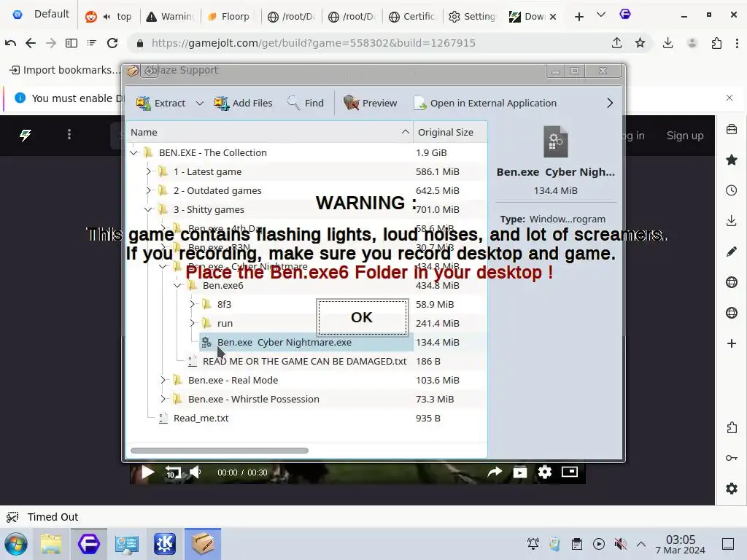
Task: Click OK on the warning overlay
Action: pyautogui.click(x=362, y=317)
